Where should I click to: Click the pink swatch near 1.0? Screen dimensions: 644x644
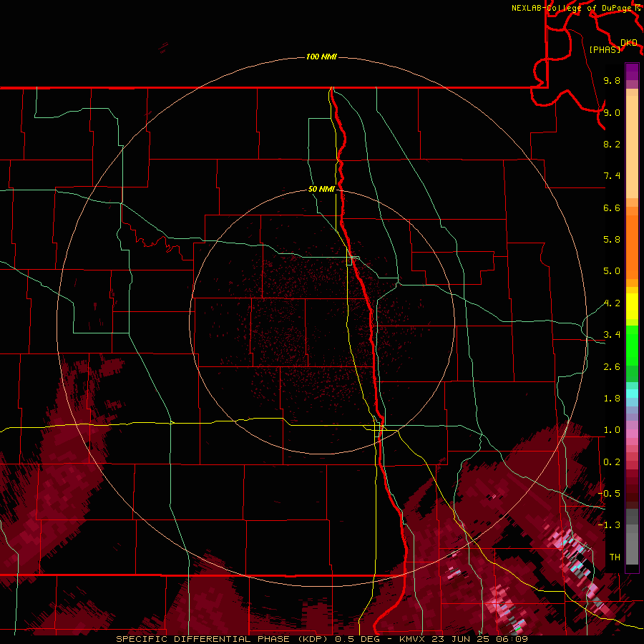(632, 434)
